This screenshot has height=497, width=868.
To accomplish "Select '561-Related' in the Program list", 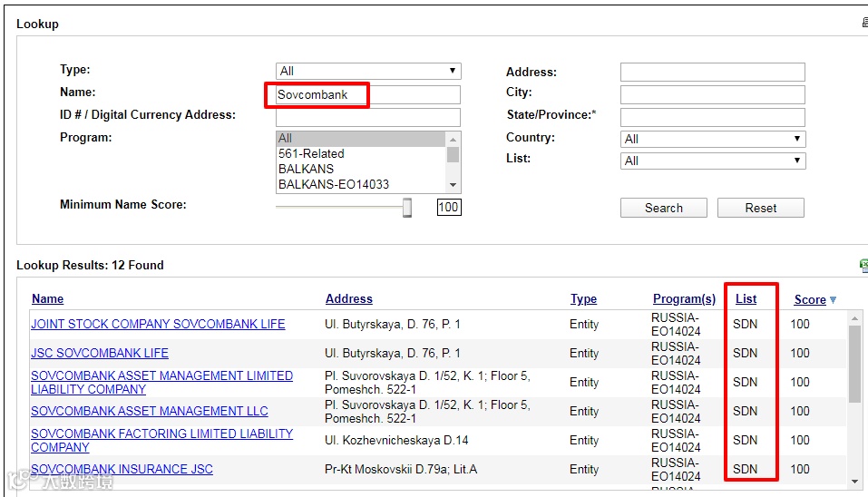I will click(360, 154).
